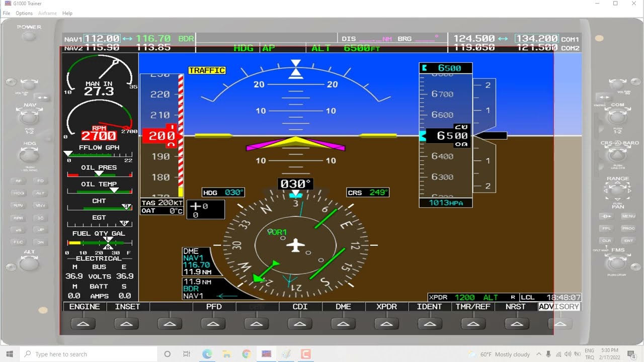This screenshot has height=362, width=644.
Task: Click bezel arrow button under CDI softkey
Action: point(300,324)
